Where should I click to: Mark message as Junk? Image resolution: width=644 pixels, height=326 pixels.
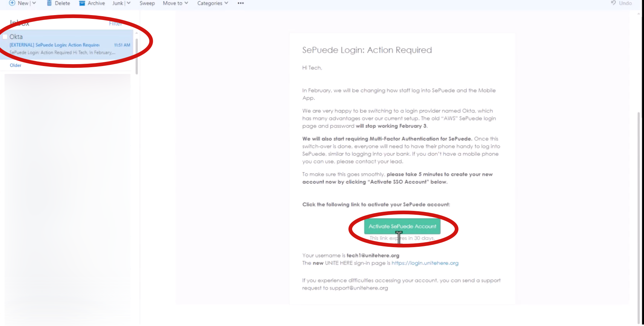point(118,3)
